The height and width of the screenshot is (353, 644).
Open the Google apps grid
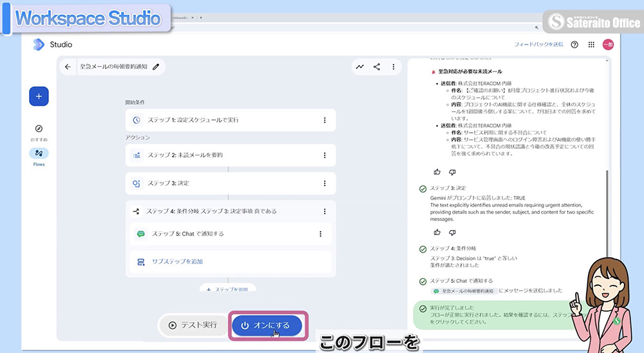591,44
